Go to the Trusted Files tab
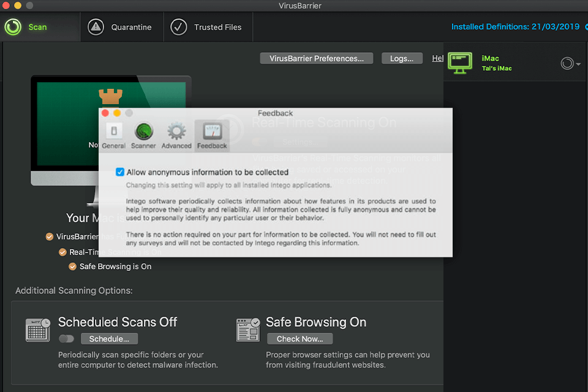Viewport: 588px width, 392px height. click(206, 27)
